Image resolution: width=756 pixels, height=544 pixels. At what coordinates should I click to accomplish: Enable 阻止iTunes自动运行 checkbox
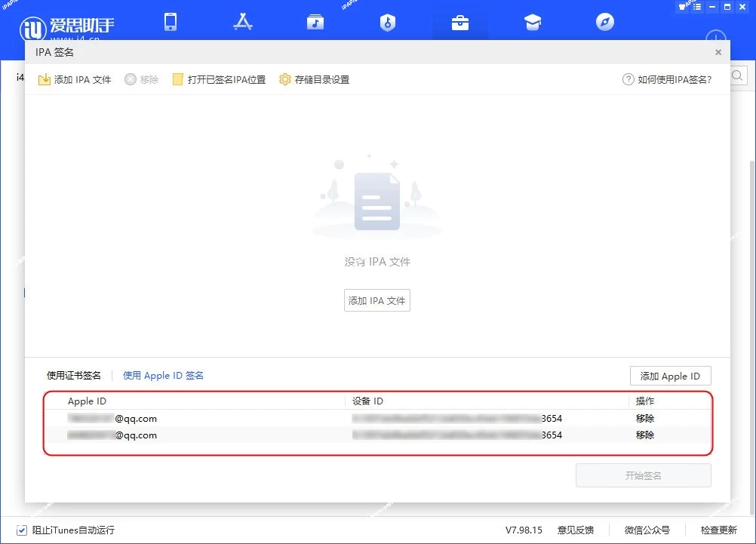(x=23, y=530)
